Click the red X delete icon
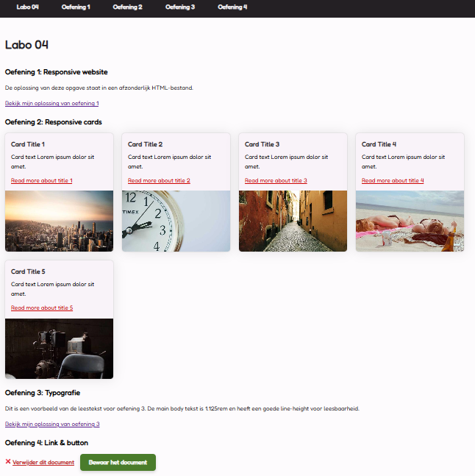This screenshot has width=475, height=476. tap(8, 462)
